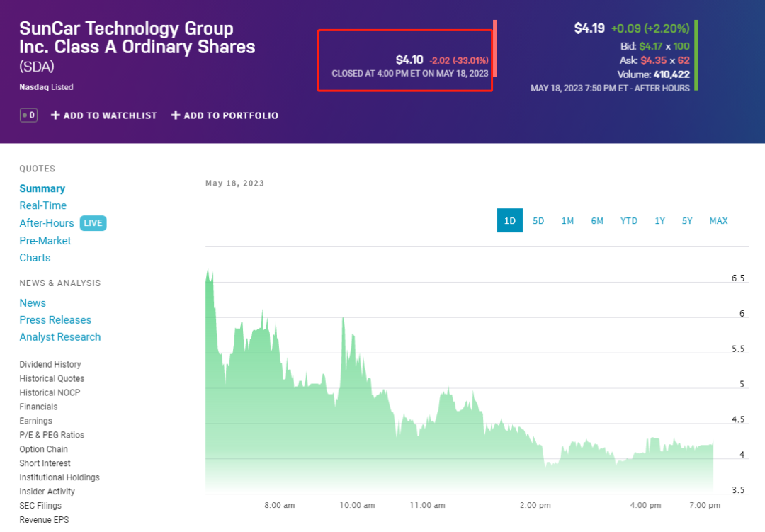This screenshot has width=765, height=532.
Task: Open Insider Activity page
Action: click(x=47, y=492)
